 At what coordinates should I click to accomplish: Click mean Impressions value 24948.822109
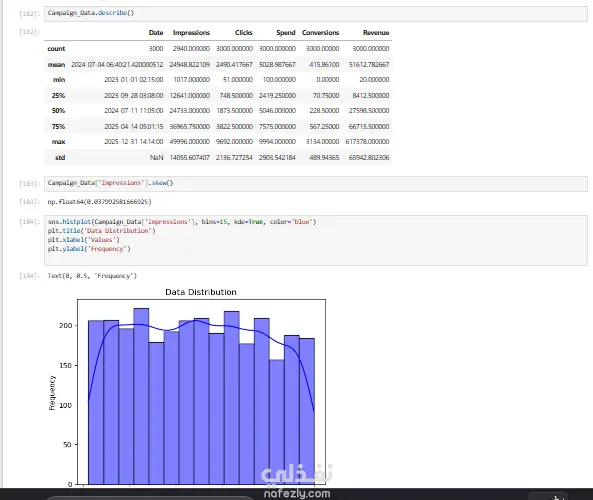click(189, 65)
